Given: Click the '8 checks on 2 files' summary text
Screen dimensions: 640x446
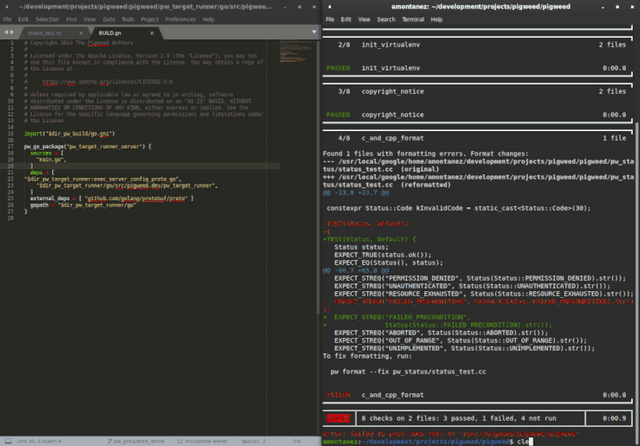Looking at the screenshot, I should click(459, 418).
